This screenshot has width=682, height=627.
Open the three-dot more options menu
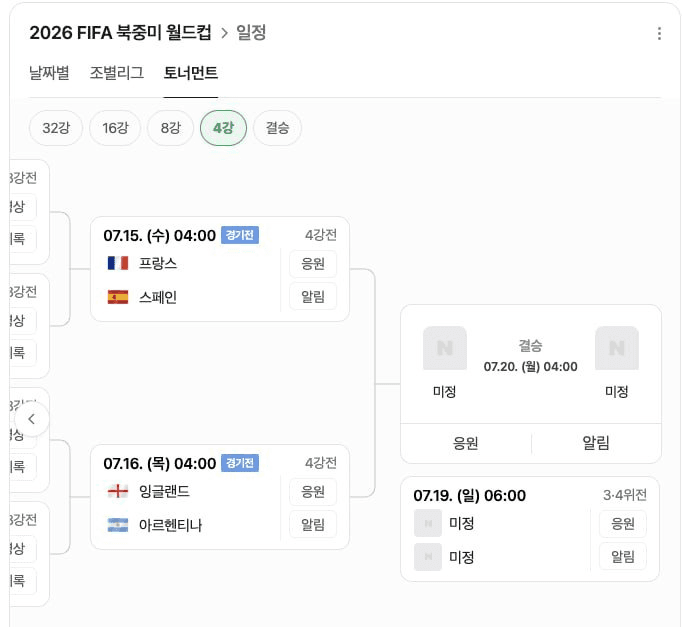pos(659,33)
